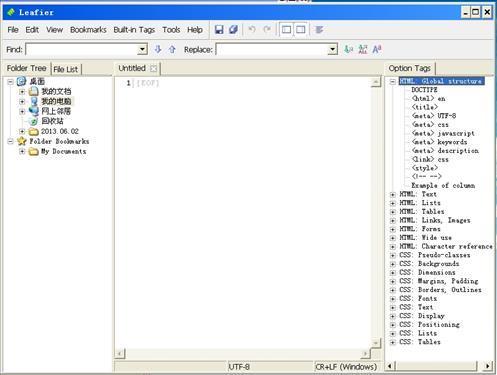Expand the My Documents bookmark folder
Screen dimensions: 497x375
coord(22,151)
